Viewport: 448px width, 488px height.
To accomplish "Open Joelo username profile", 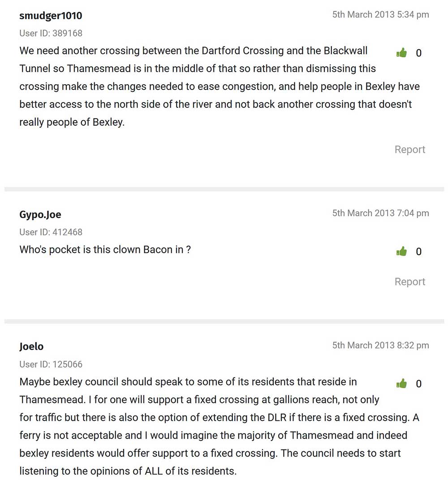I will tap(31, 347).
